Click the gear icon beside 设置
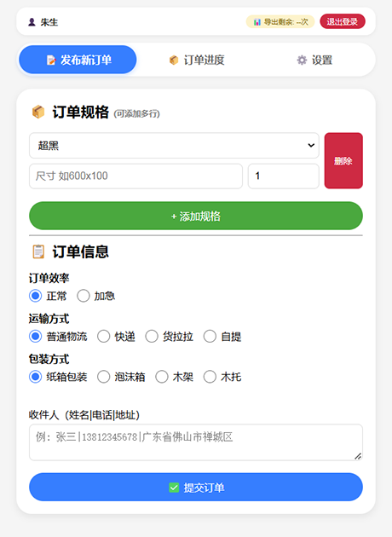This screenshot has width=392, height=537. [302, 61]
